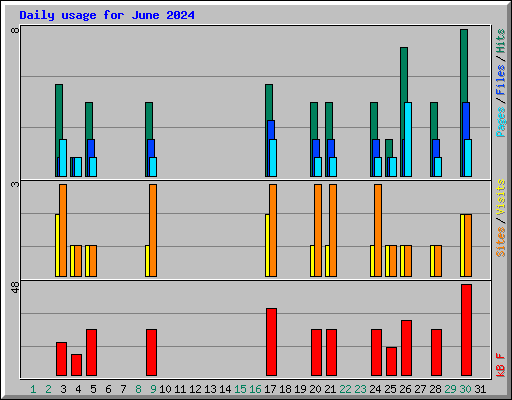Click the green day '8' x-axis label

[138, 389]
